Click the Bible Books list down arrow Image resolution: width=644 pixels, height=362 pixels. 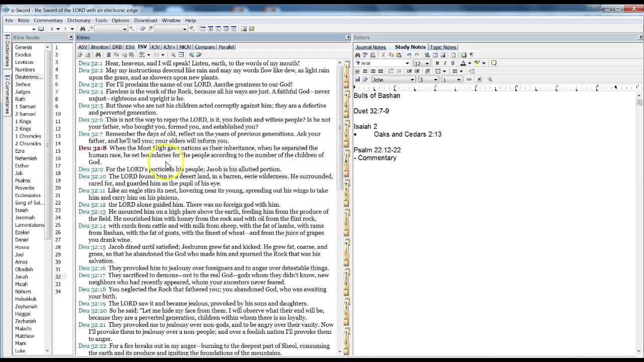click(48, 351)
